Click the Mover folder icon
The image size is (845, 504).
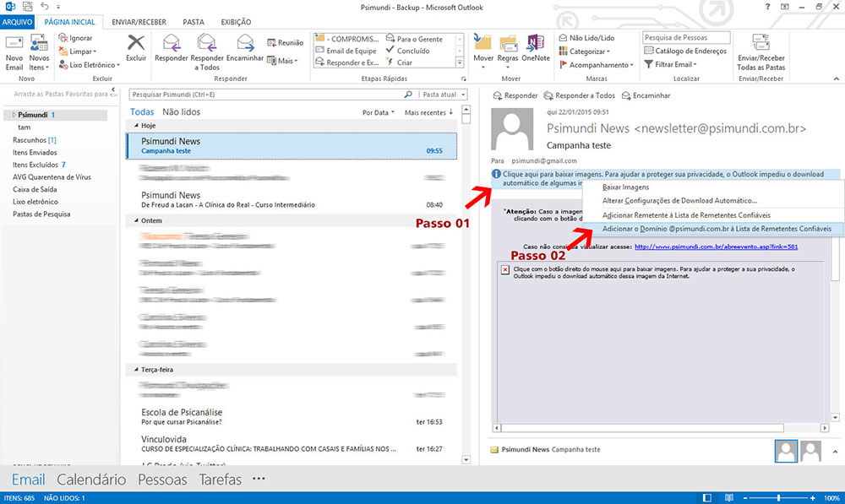pyautogui.click(x=483, y=49)
